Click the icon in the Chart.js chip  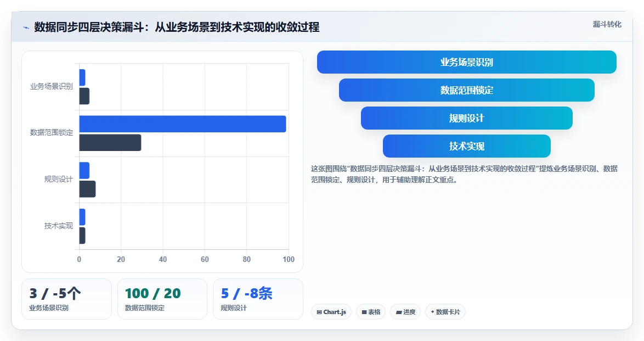(x=319, y=312)
